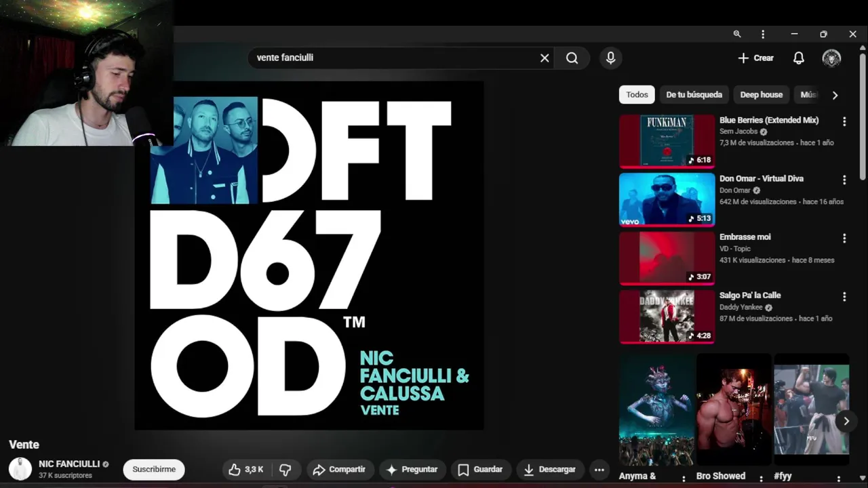Click 'Don Omar - Virtual Diva' title
The height and width of the screenshot is (488, 868).
click(762, 178)
